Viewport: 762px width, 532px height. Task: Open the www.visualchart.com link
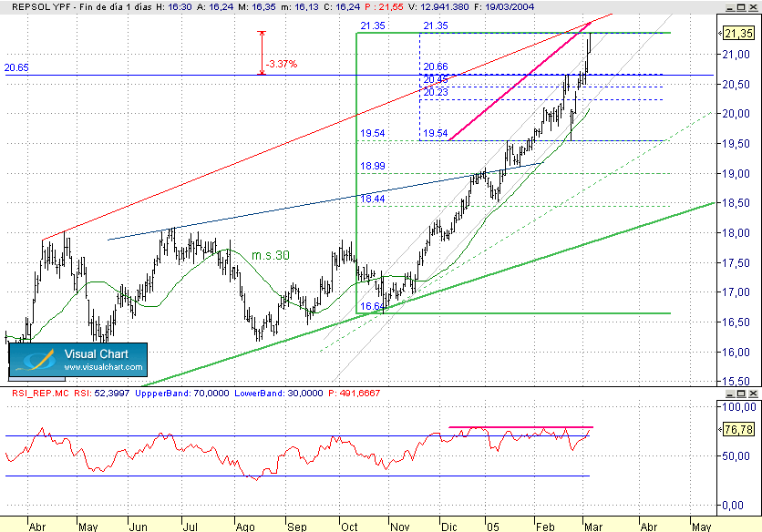[x=103, y=367]
